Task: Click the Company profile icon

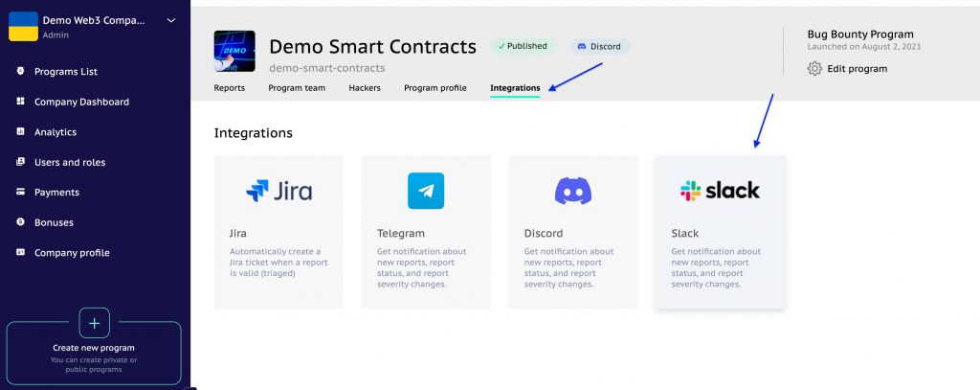Action: 21,252
